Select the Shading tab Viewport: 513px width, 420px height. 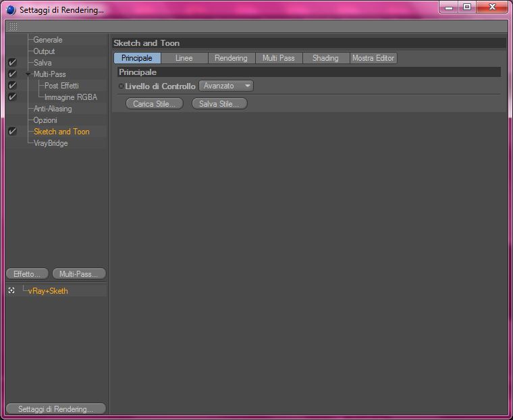(326, 58)
